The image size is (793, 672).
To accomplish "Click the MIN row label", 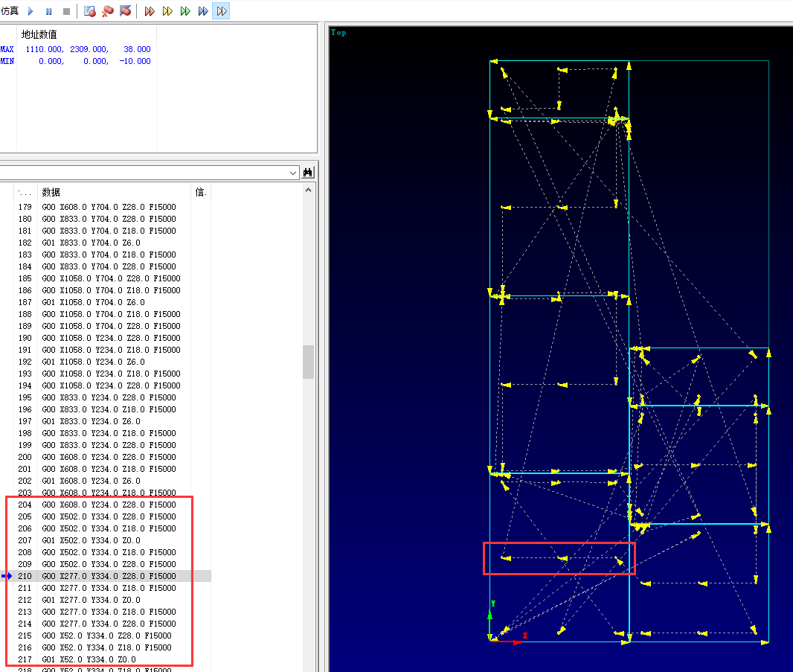I will (x=7, y=61).
